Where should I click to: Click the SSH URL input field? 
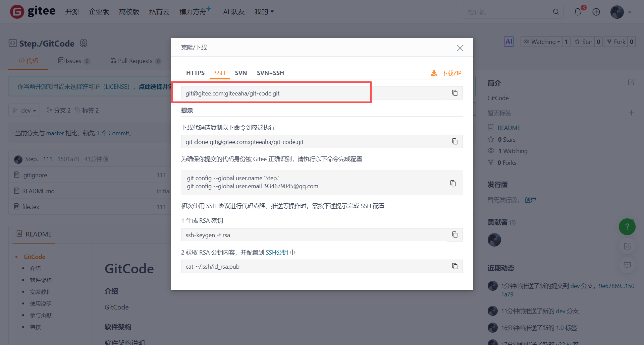[x=315, y=93]
